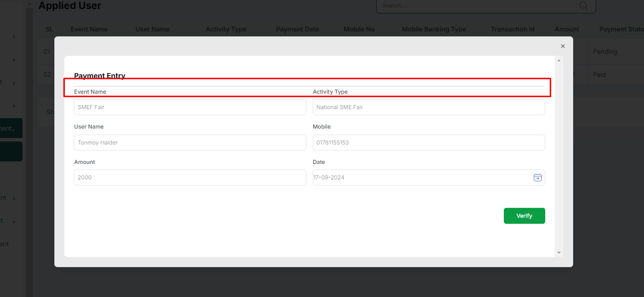The width and height of the screenshot is (644, 297).
Task: Click the Activity Type input field
Action: pyautogui.click(x=429, y=107)
